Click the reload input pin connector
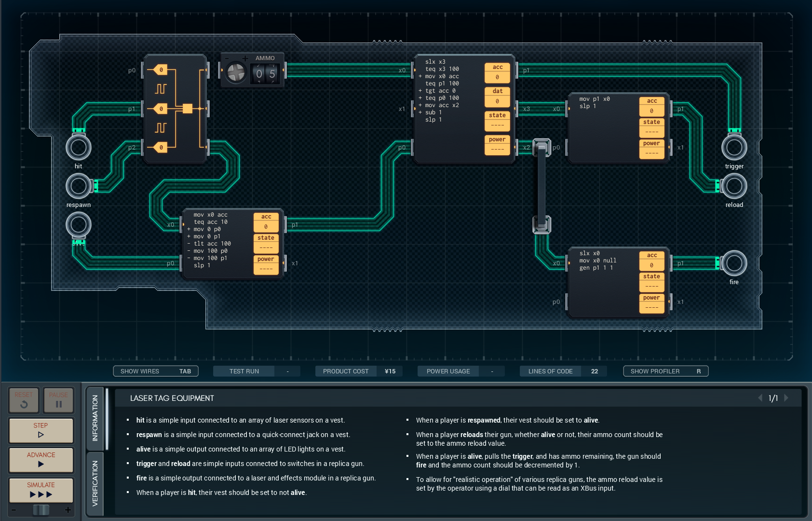Viewport: 812px width, 521px height. [x=734, y=186]
